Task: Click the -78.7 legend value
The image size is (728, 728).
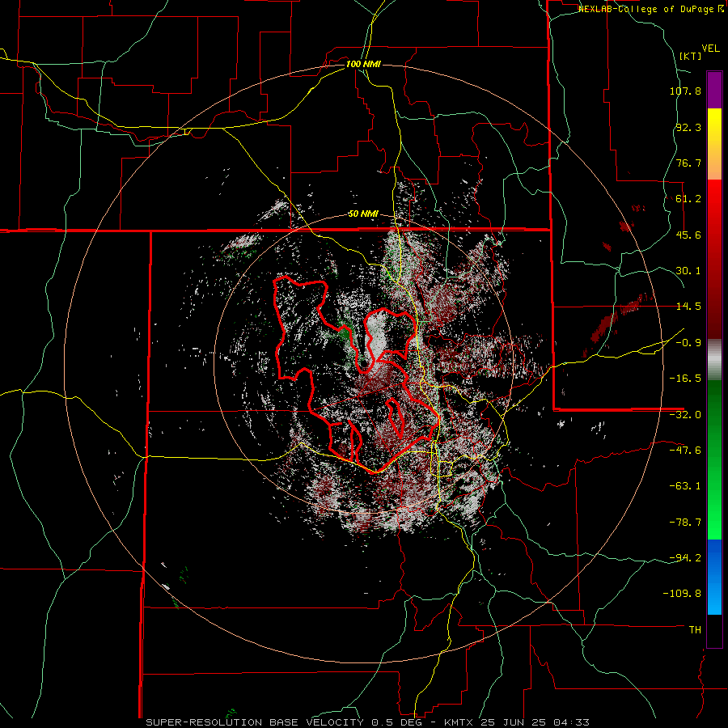Action: pyautogui.click(x=685, y=523)
